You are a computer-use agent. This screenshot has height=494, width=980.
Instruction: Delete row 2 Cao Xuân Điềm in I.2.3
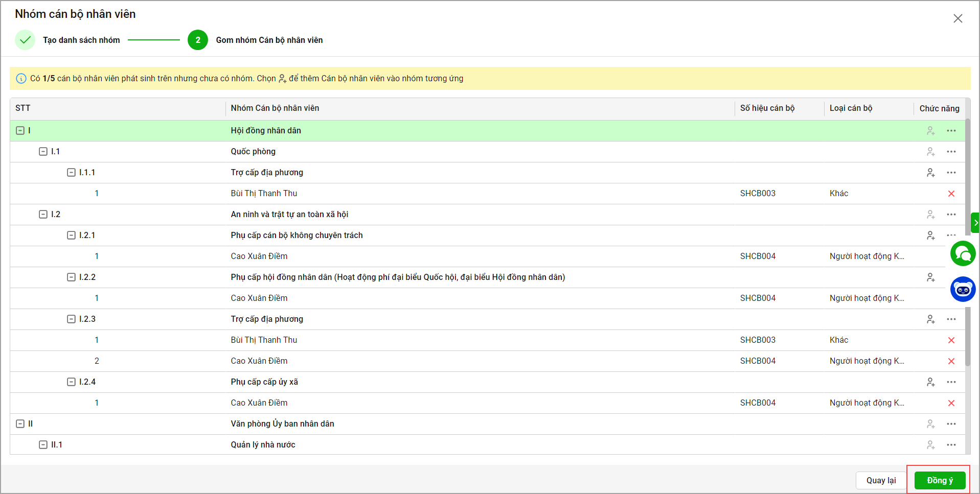point(951,361)
